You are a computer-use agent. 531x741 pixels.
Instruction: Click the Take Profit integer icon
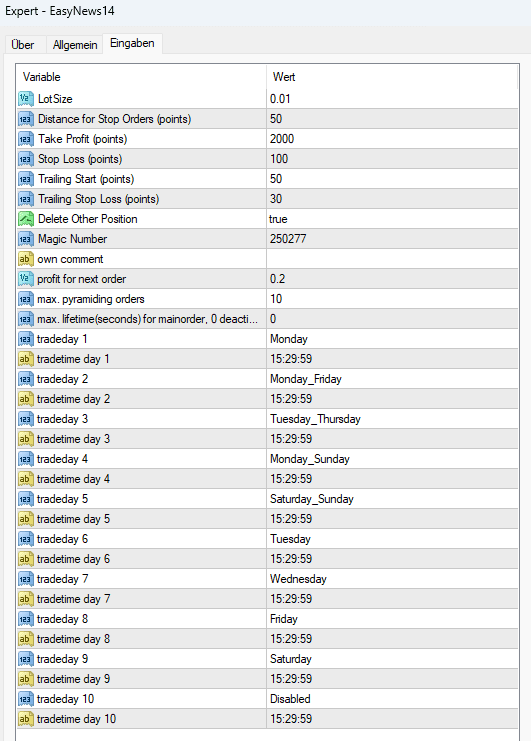pos(26,139)
